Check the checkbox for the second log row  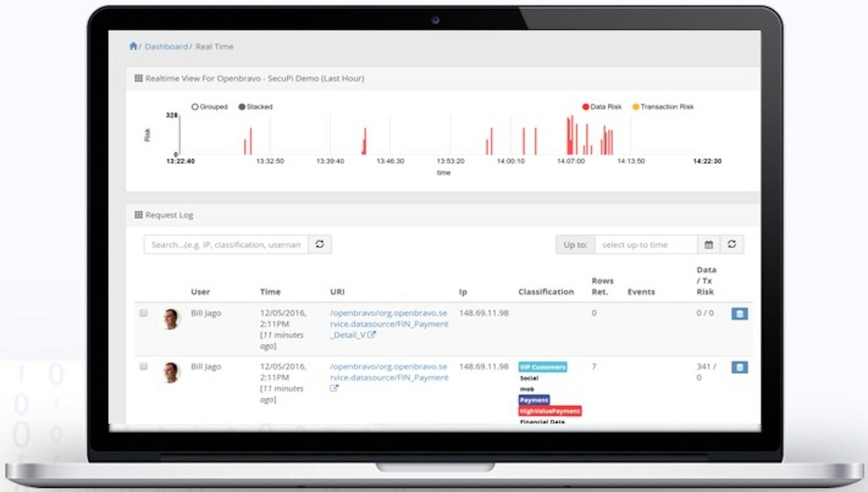point(144,367)
